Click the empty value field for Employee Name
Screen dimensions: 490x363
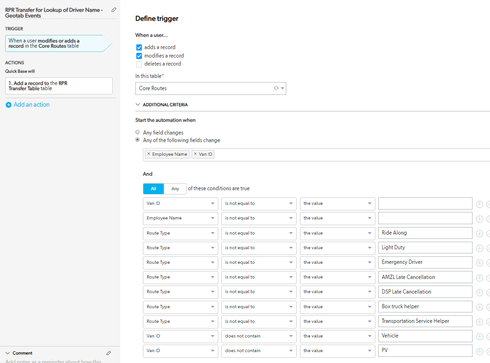(x=425, y=218)
